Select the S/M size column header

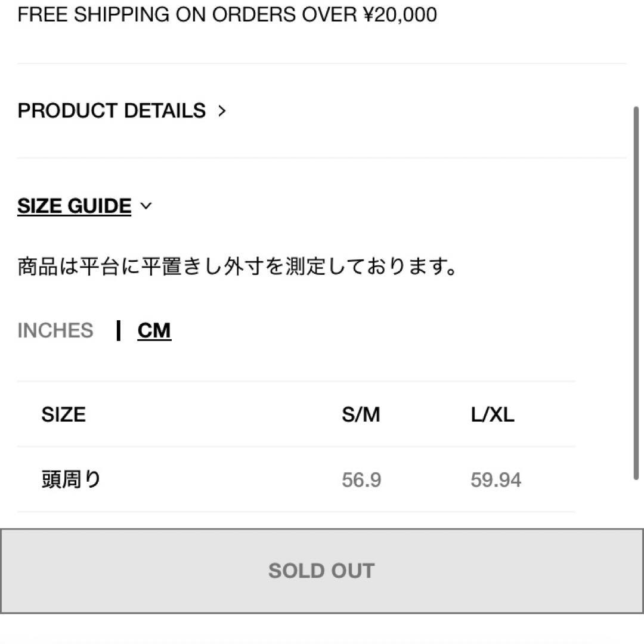pyautogui.click(x=361, y=414)
